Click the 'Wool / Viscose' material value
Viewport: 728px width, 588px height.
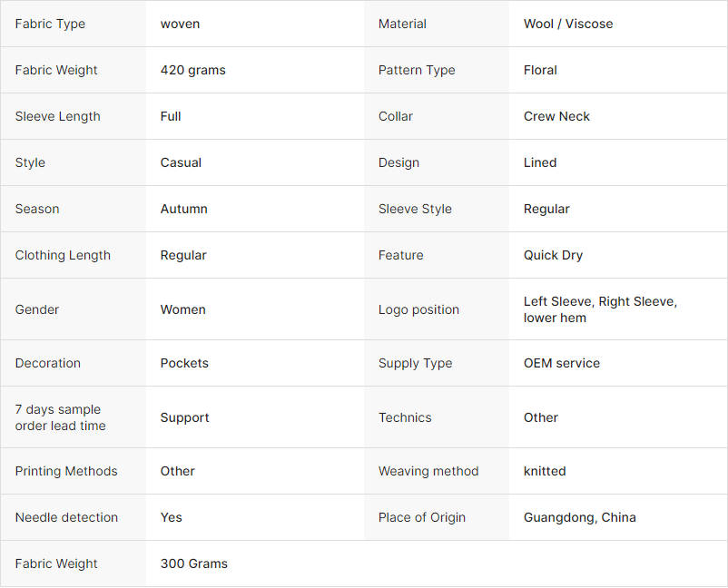[x=568, y=24]
